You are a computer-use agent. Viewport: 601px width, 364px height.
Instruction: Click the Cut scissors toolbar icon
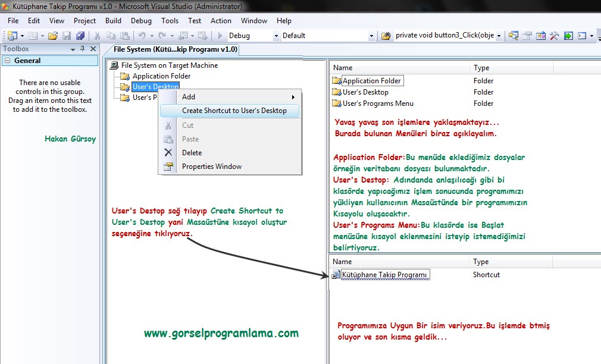[97, 36]
